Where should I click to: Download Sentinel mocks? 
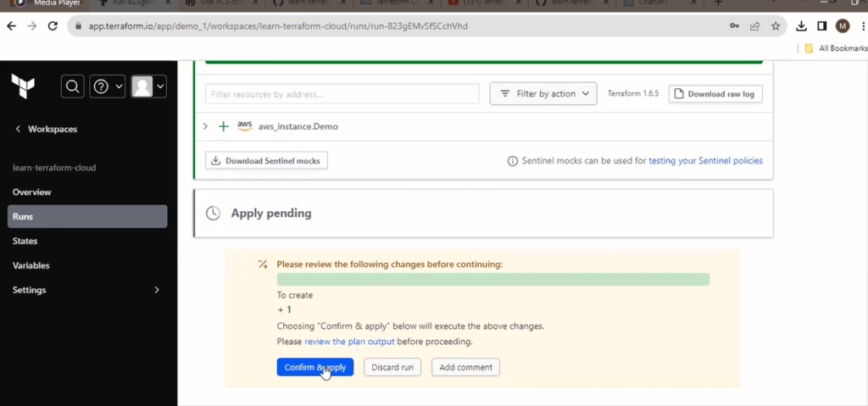[x=266, y=161]
